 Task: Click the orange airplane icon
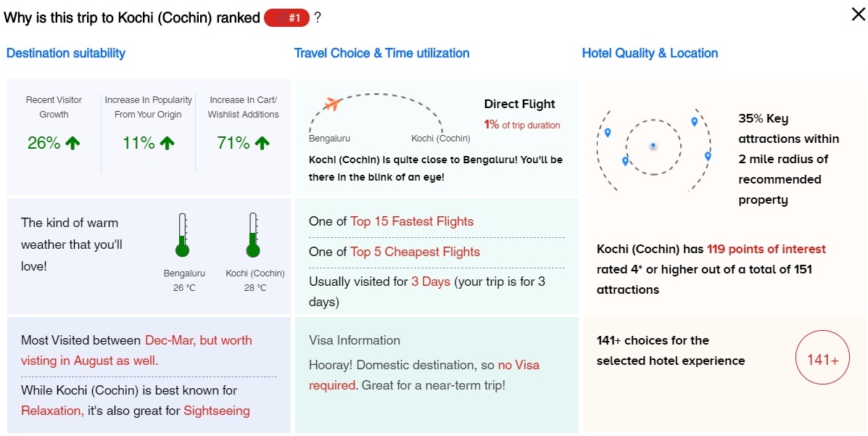pyautogui.click(x=332, y=103)
